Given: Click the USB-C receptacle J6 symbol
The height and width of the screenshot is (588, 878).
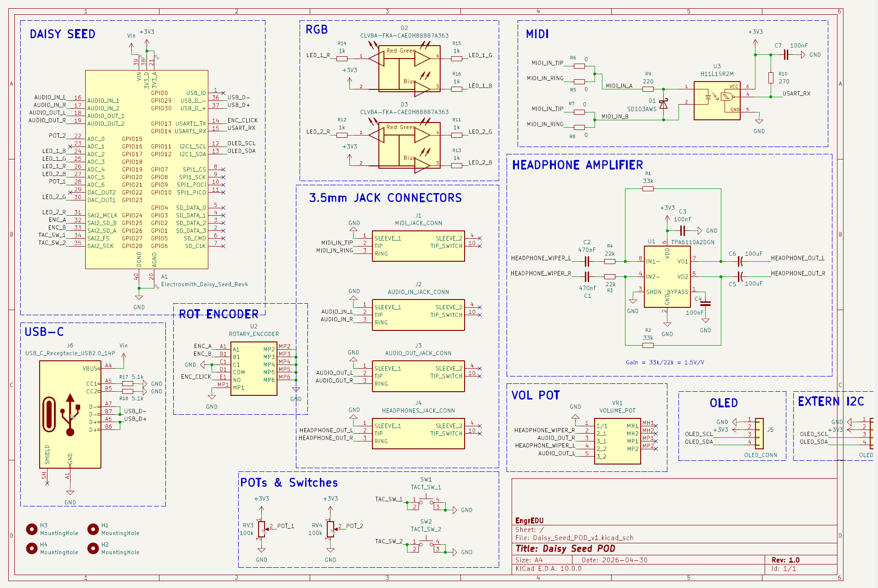Looking at the screenshot, I should point(70,414).
